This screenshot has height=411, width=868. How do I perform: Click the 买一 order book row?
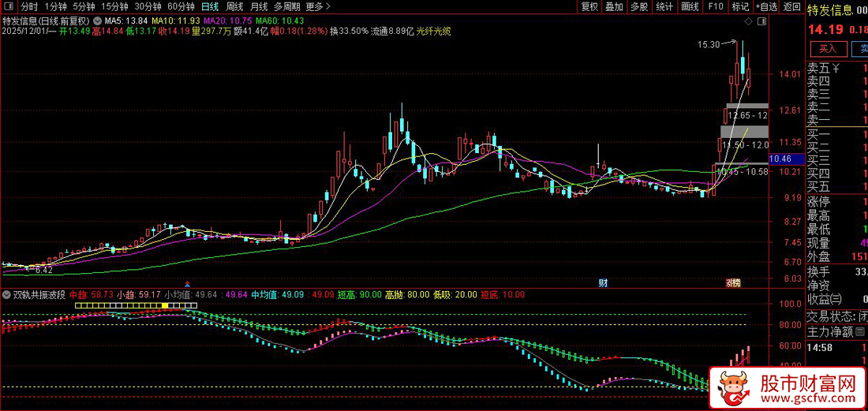pos(837,136)
